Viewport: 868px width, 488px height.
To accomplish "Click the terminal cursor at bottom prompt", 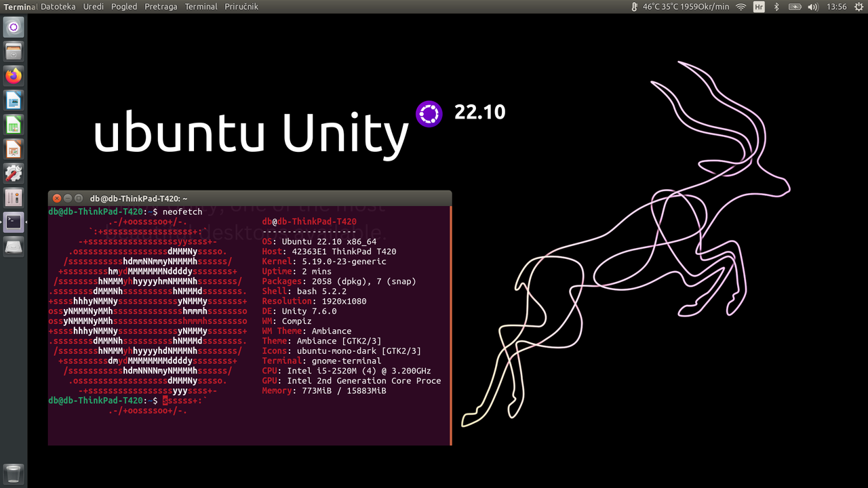I will pyautogui.click(x=165, y=401).
